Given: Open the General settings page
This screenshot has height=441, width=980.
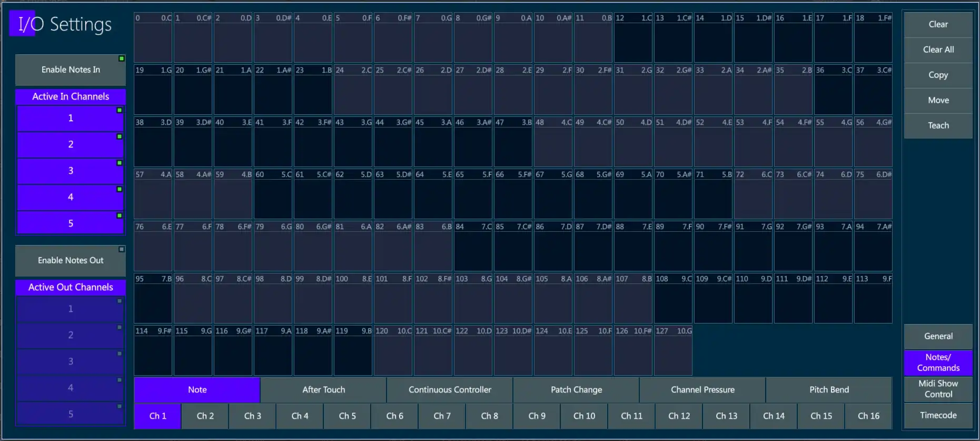Looking at the screenshot, I should click(938, 337).
